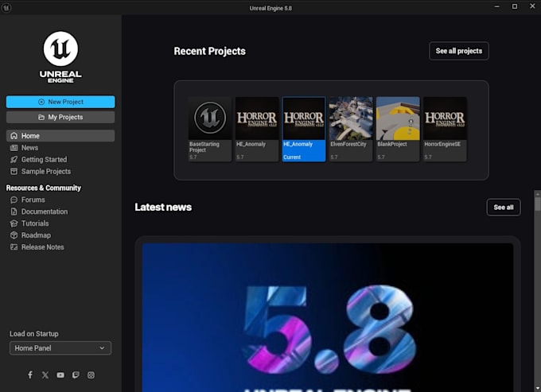Click the Load on Startup label

[x=33, y=334]
